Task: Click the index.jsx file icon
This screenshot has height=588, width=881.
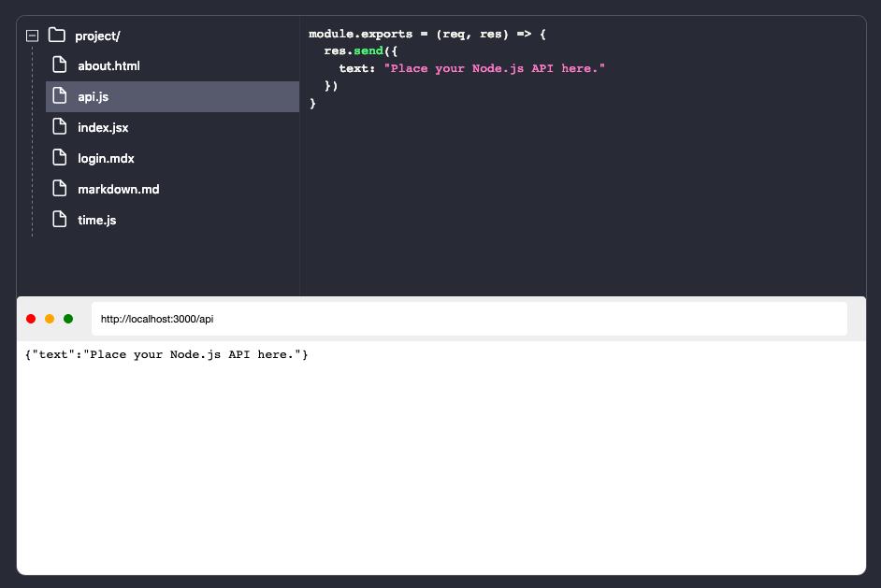Action: [x=60, y=126]
